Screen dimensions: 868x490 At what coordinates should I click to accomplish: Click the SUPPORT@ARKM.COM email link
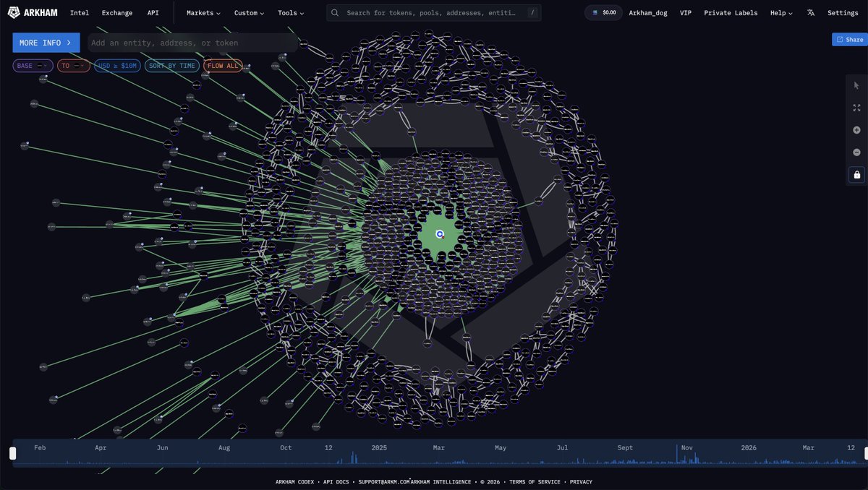[x=386, y=482]
